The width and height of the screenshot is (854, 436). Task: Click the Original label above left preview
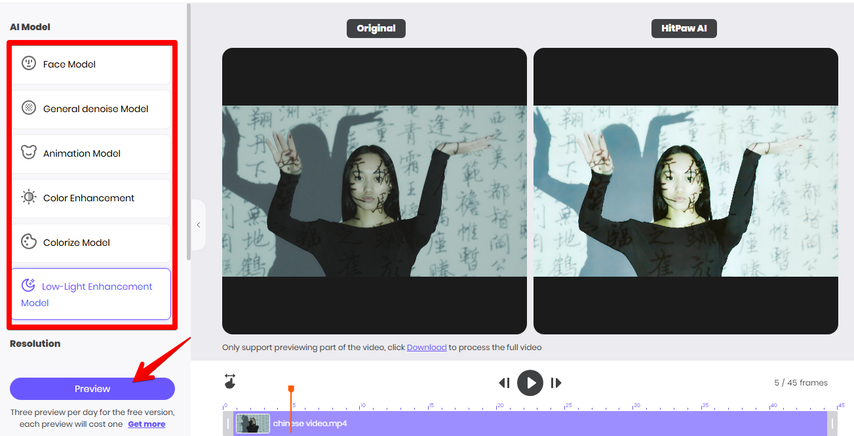(x=376, y=28)
